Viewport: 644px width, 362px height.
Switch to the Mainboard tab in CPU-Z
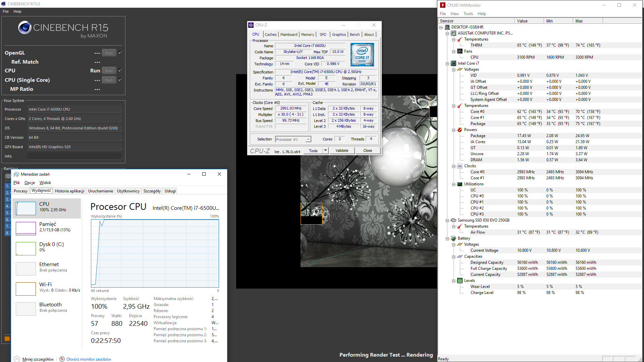point(288,35)
